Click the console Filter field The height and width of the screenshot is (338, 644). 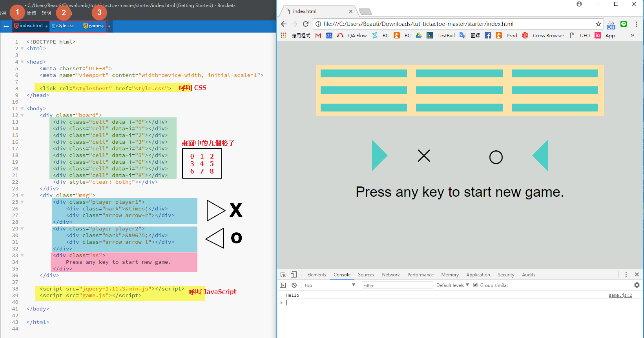pos(397,285)
